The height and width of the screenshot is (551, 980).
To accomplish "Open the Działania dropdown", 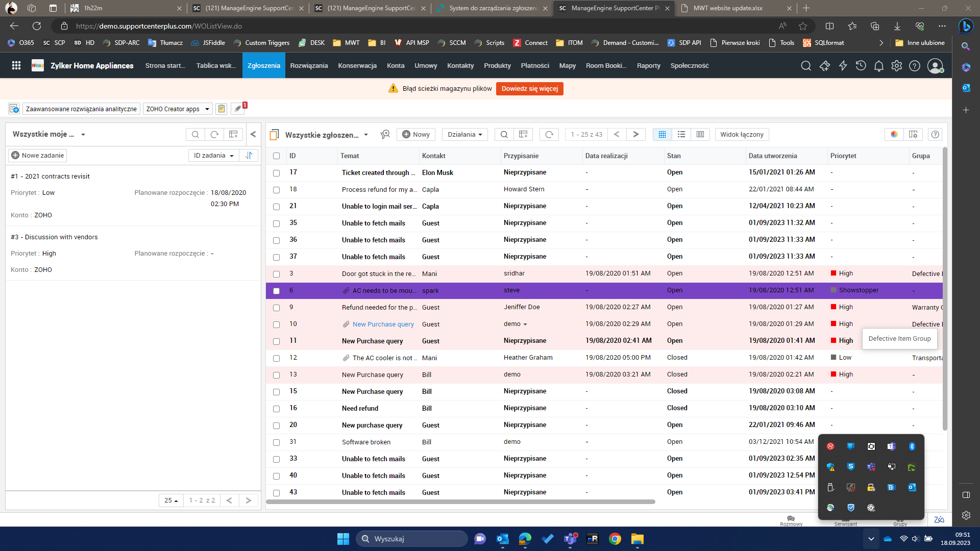I will 464,134.
